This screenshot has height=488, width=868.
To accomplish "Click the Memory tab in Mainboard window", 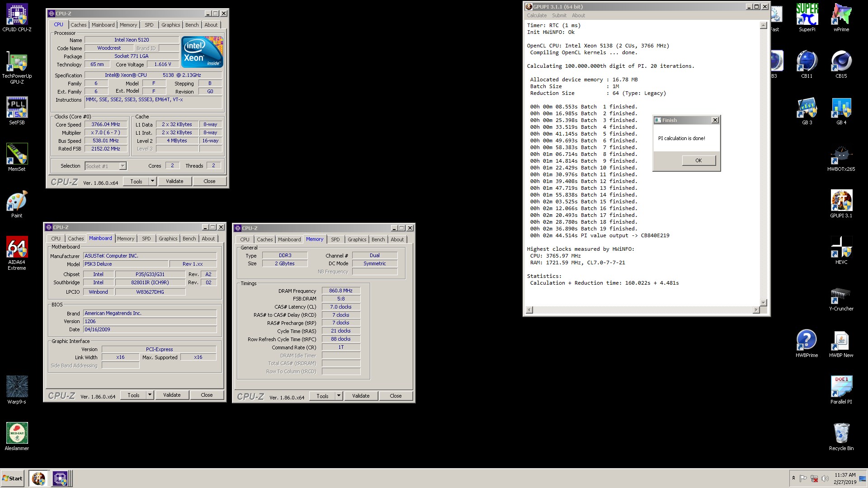I will pyautogui.click(x=126, y=239).
